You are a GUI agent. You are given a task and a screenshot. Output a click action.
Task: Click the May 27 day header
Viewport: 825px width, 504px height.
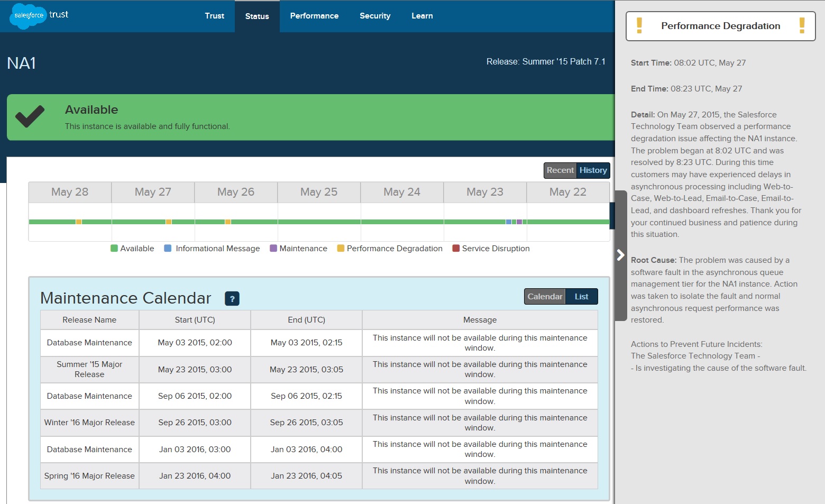[x=153, y=193]
